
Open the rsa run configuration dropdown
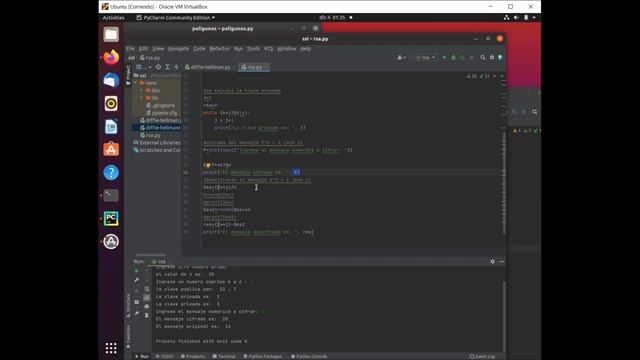tap(426, 58)
